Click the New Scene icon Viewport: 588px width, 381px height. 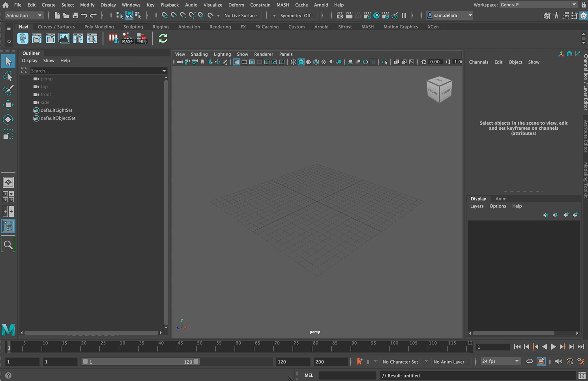pos(57,15)
